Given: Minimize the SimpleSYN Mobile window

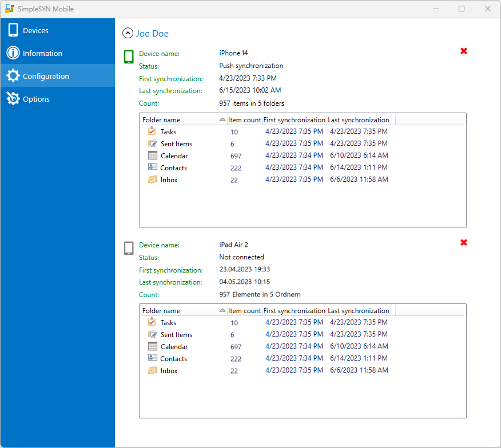Looking at the screenshot, I should pos(435,9).
